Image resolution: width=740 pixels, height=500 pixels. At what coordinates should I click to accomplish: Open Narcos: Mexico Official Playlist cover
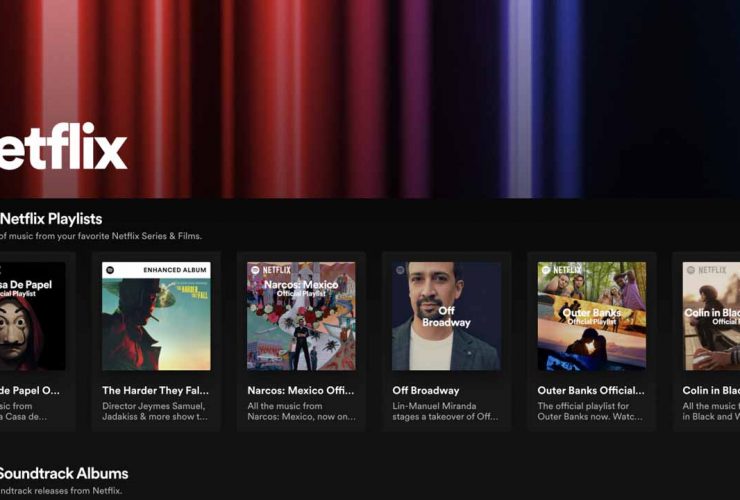click(301, 316)
